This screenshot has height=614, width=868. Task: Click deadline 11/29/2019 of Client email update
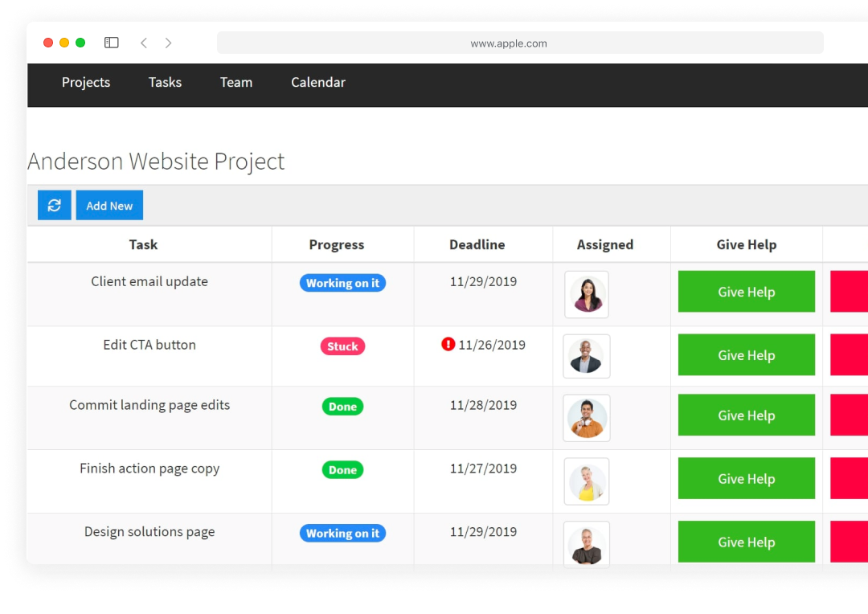(x=483, y=281)
